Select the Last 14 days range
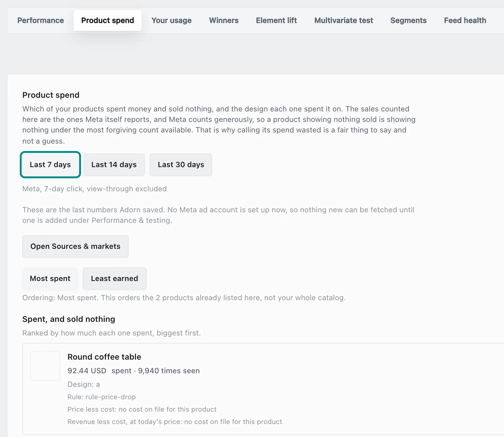Screen dimensions: 504x437 point(114,165)
